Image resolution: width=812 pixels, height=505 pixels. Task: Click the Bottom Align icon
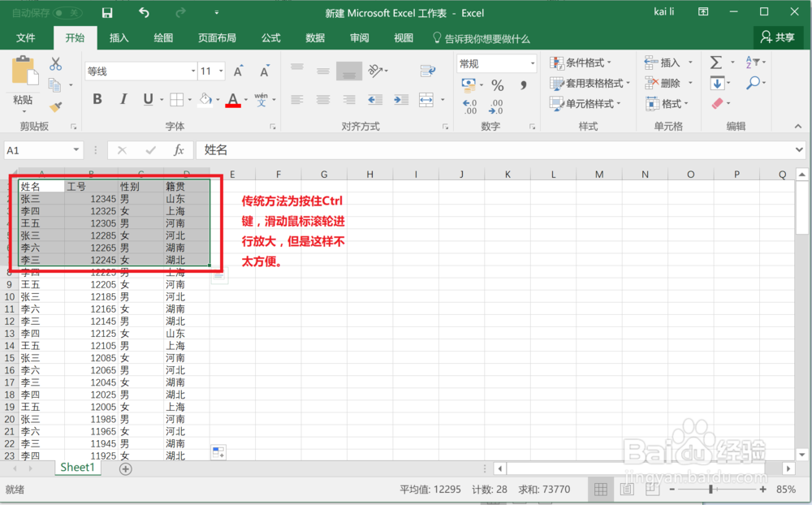(349, 71)
